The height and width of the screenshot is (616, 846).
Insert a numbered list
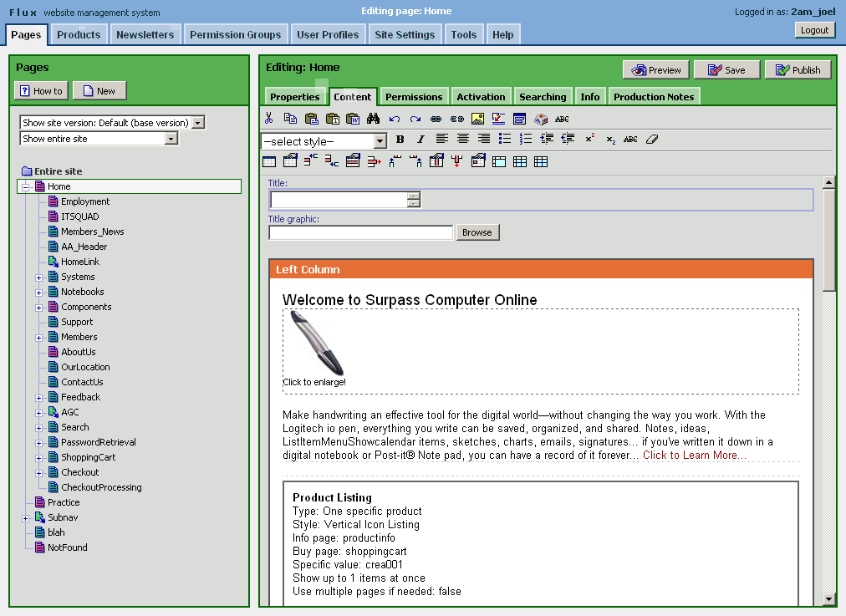[526, 140]
